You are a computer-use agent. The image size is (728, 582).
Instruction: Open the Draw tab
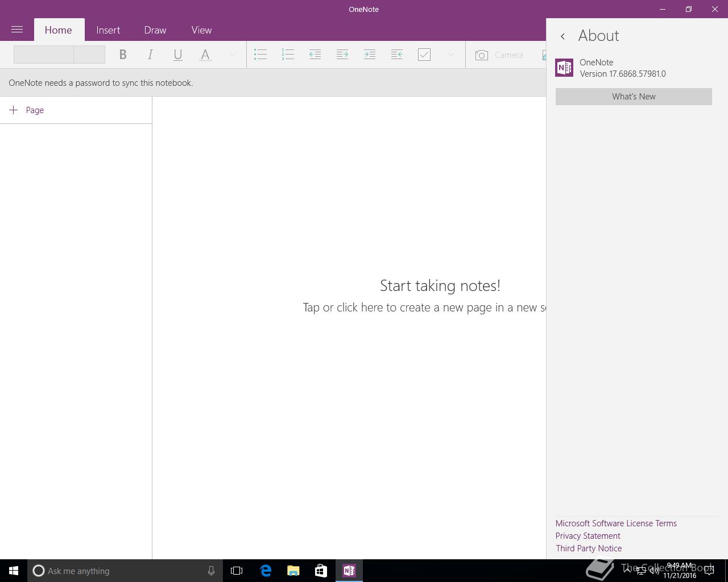tap(155, 30)
